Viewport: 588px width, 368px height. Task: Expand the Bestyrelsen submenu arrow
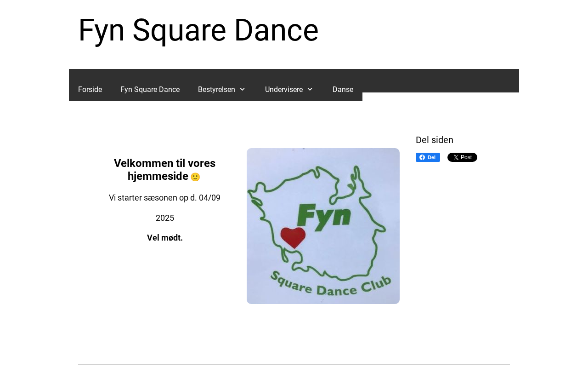pos(242,89)
